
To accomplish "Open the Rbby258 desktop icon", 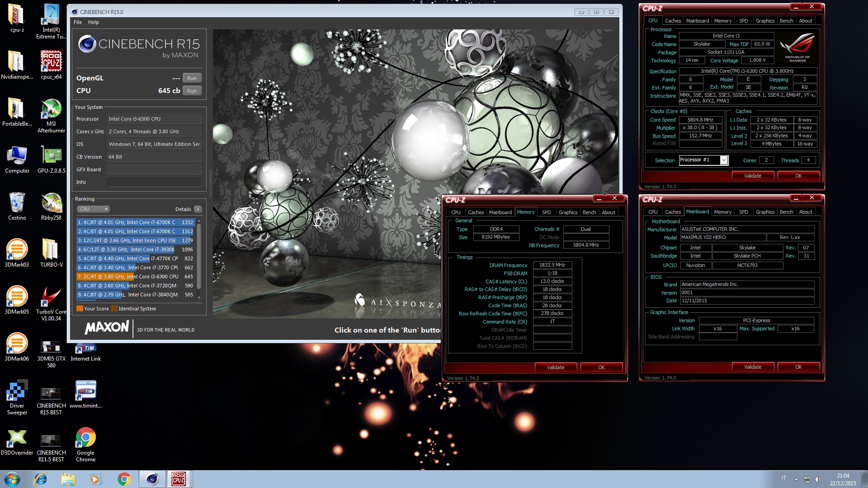I will (51, 206).
